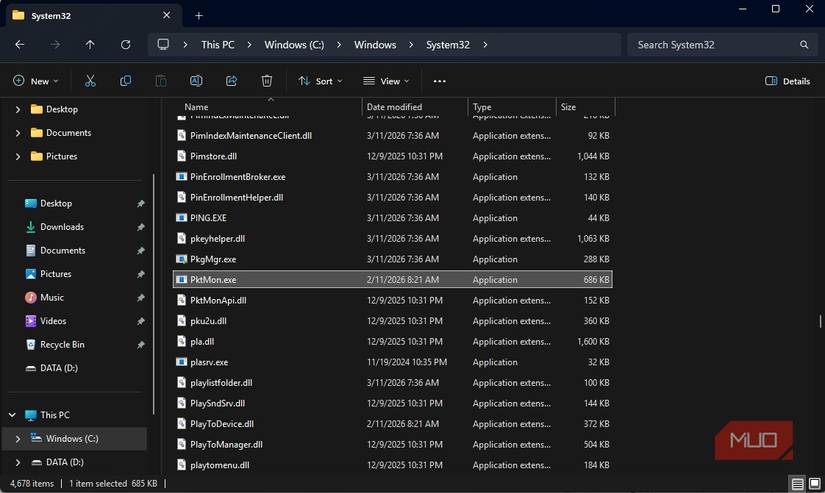This screenshot has height=493, width=825.
Task: Click Windows (C:) in the address breadcrumb
Action: pos(293,45)
